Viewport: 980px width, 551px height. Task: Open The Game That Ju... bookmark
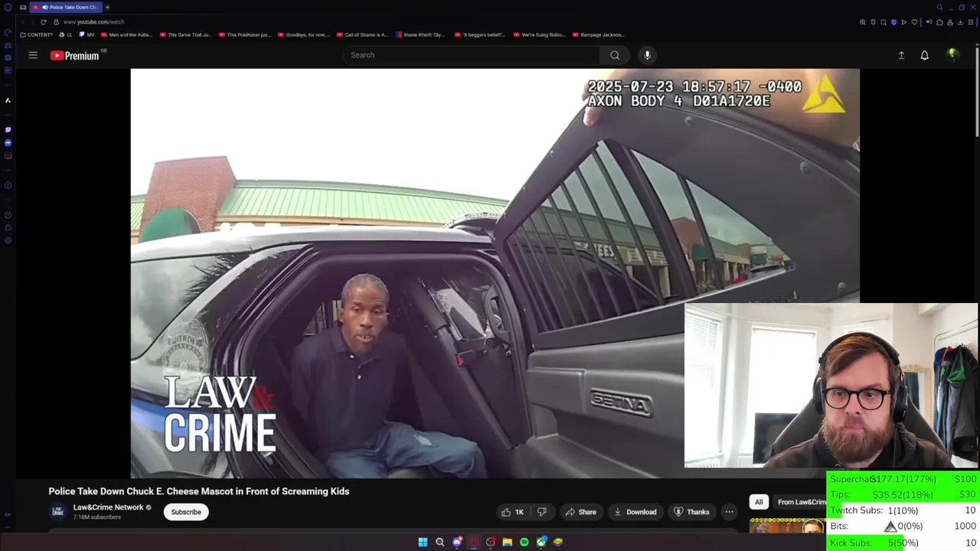(x=185, y=34)
